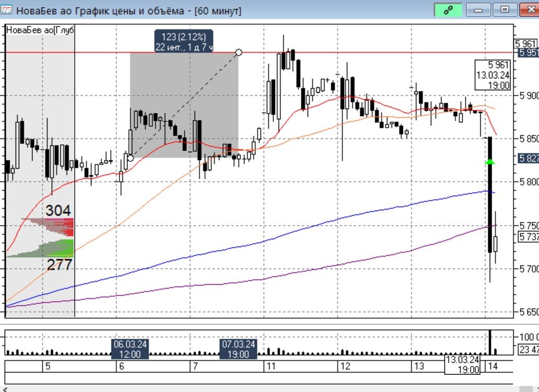This screenshot has height=392, width=539.
Task: Click the horizontal scrollbar left arrow
Action: (x=5, y=389)
